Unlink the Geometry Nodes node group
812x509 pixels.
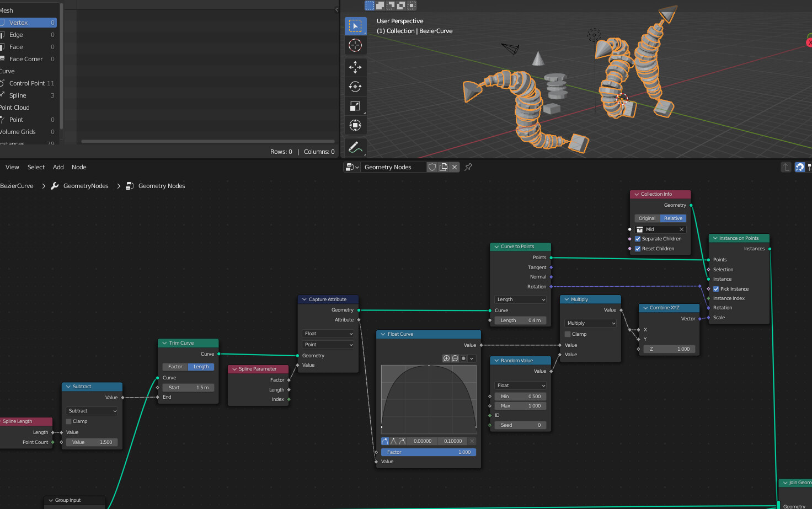tap(455, 167)
